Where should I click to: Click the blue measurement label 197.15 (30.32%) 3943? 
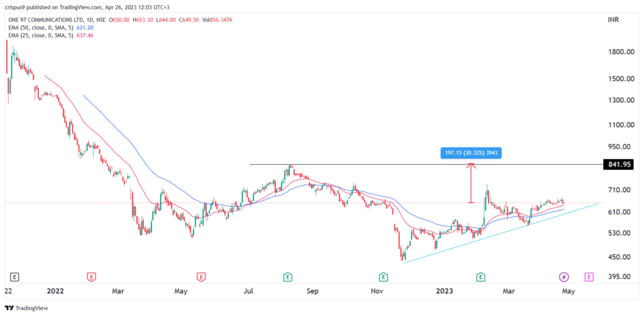pyautogui.click(x=471, y=153)
